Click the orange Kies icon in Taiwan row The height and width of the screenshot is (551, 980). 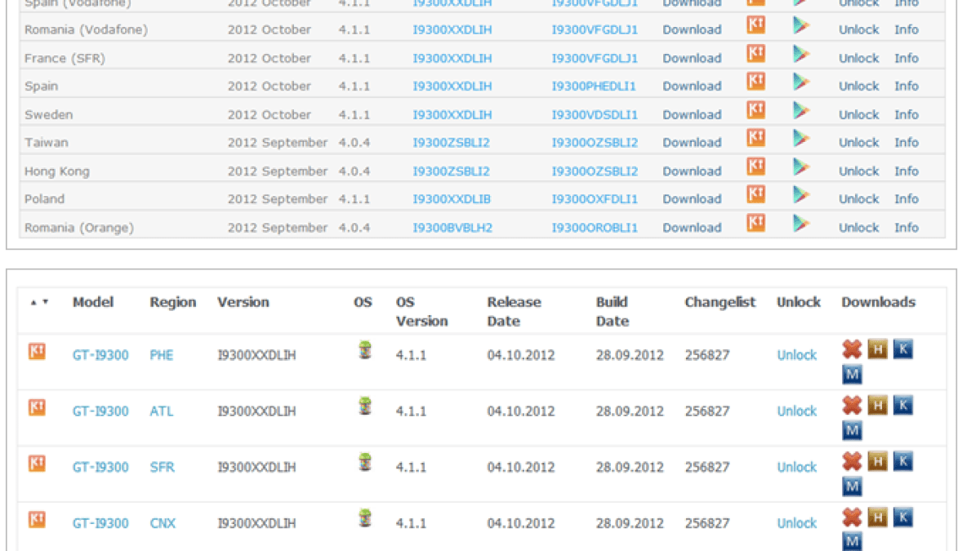click(x=756, y=137)
